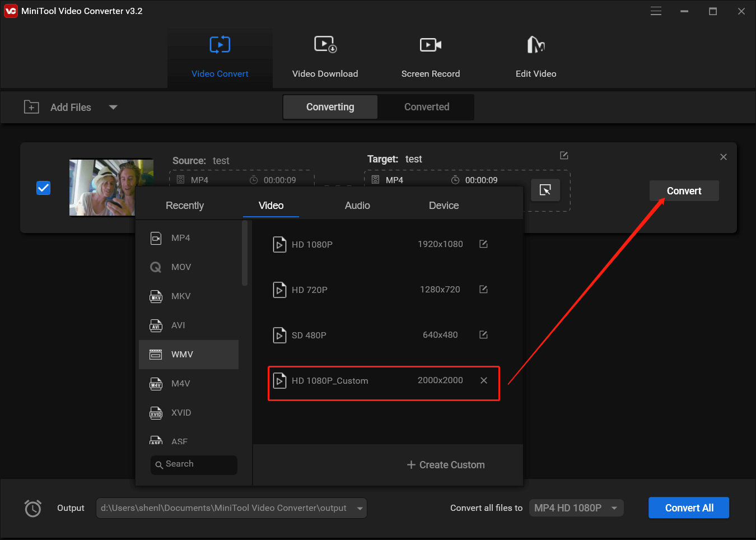Screen dimensions: 756x540
Task: Expand the Add Files dropdown arrow
Action: (113, 107)
